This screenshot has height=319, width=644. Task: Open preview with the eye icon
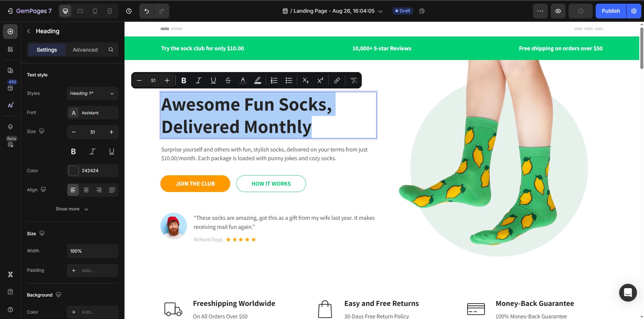[x=558, y=11]
